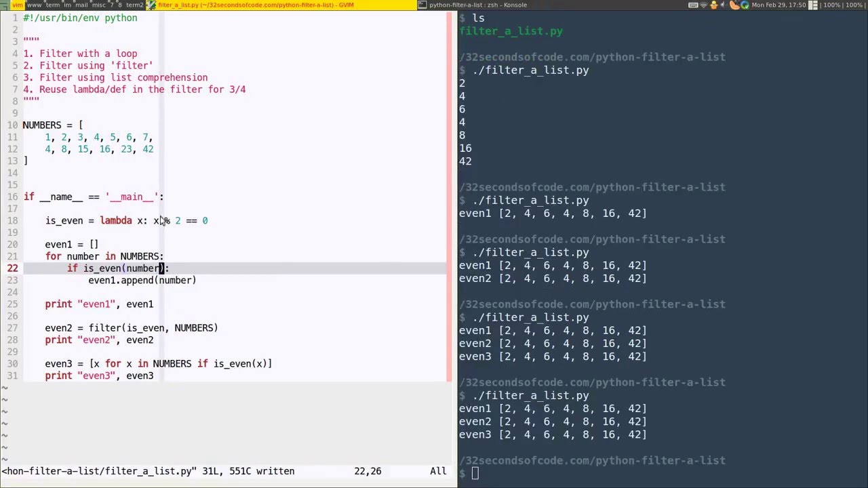Screen dimensions: 868x488
Task: Click the "2. Filter using 'filter'" comment line
Action: click(88, 66)
